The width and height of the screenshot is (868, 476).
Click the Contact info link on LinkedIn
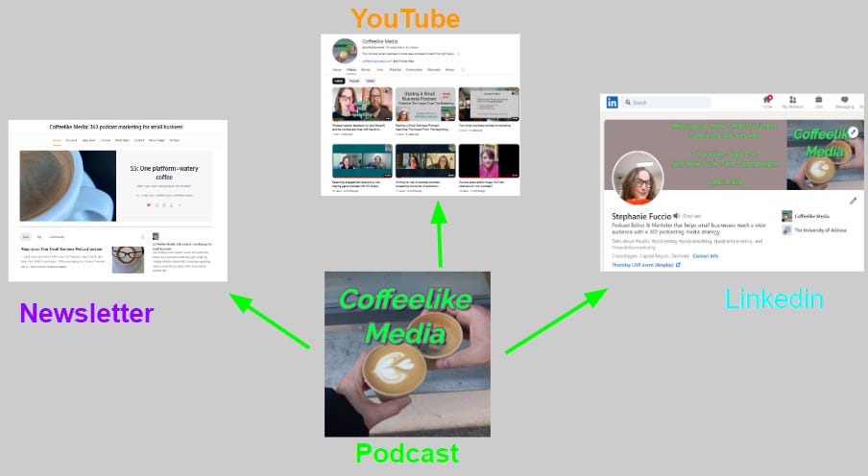coord(706,255)
